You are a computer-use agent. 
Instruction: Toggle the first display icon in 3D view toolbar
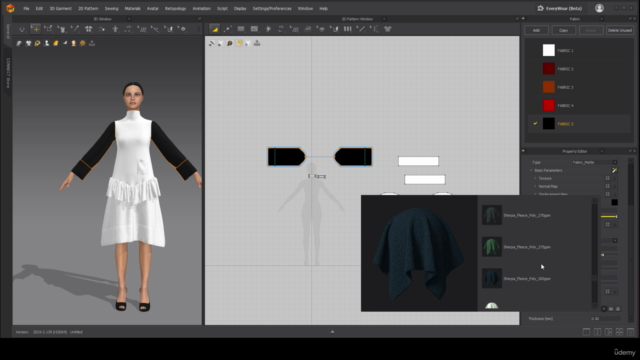(19, 43)
